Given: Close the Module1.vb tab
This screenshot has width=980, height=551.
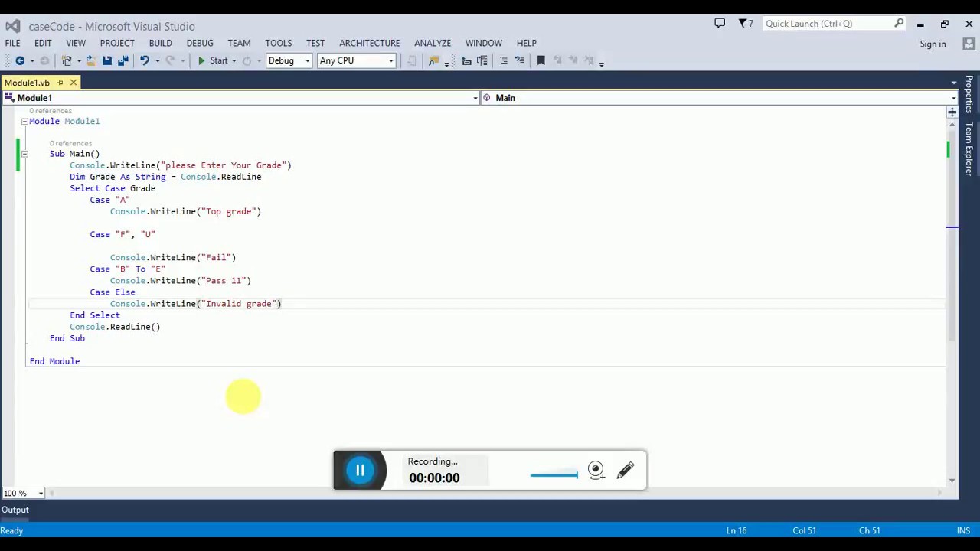Looking at the screenshot, I should [x=73, y=83].
